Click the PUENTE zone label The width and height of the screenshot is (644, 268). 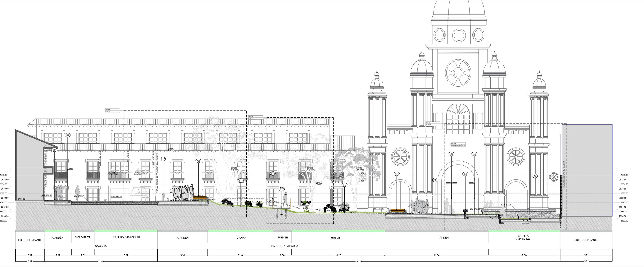(283, 237)
